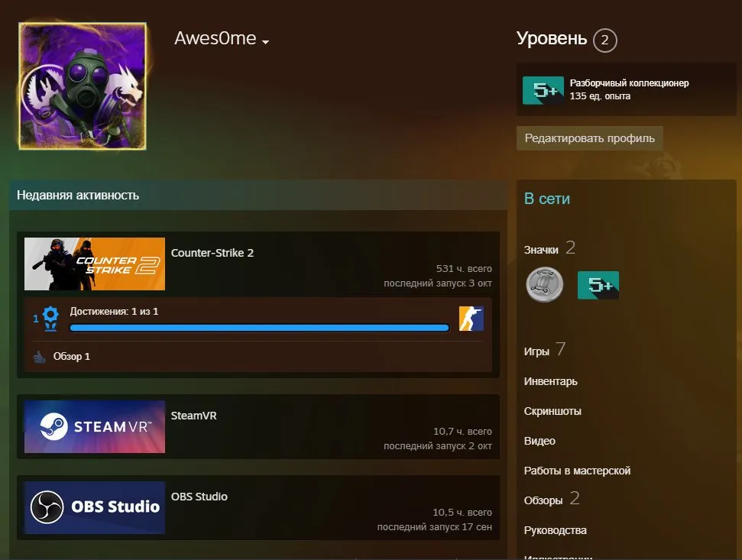742x560 pixels.
Task: Click the последний запуск 2 окт text
Action: (x=438, y=446)
